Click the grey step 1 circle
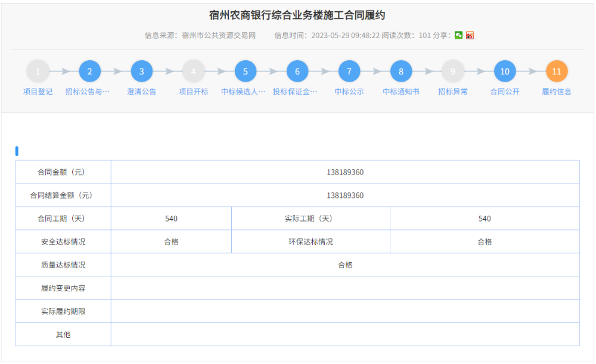This screenshot has width=596, height=364. [x=38, y=71]
